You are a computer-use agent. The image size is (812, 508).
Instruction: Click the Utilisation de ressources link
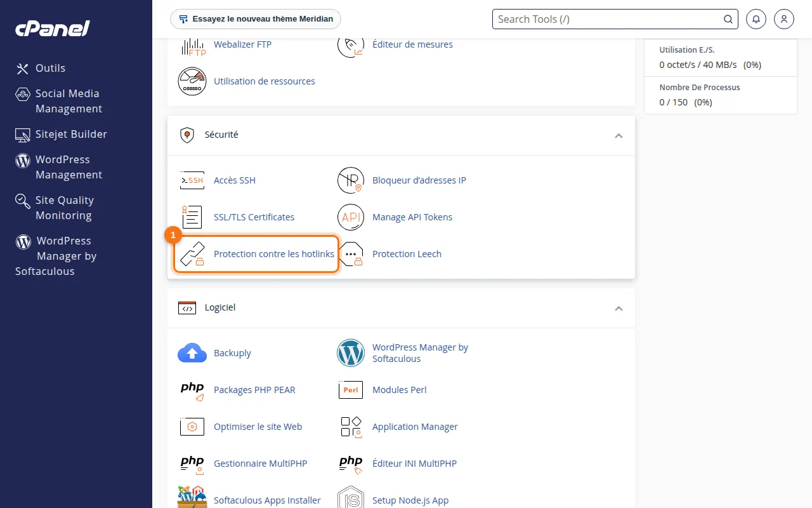(265, 81)
